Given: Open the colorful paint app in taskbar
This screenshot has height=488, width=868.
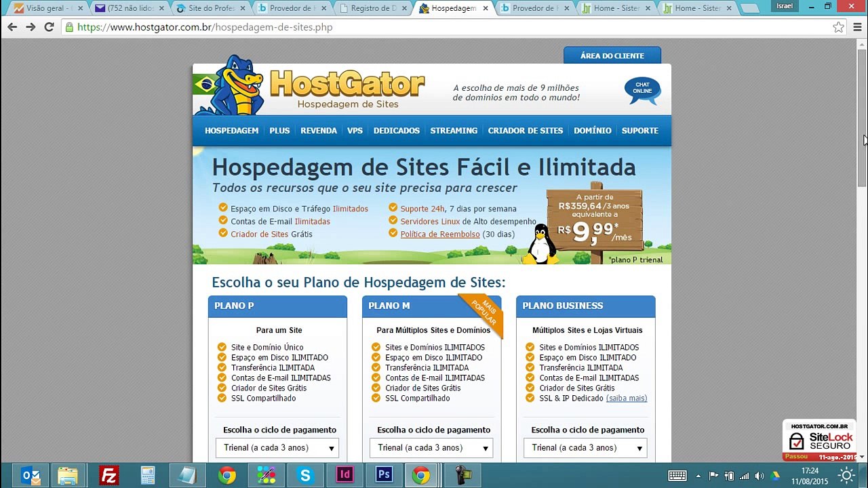Looking at the screenshot, I should [266, 476].
